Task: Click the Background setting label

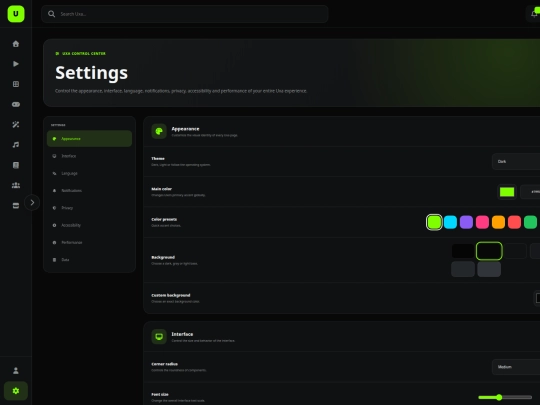Action: [163, 257]
